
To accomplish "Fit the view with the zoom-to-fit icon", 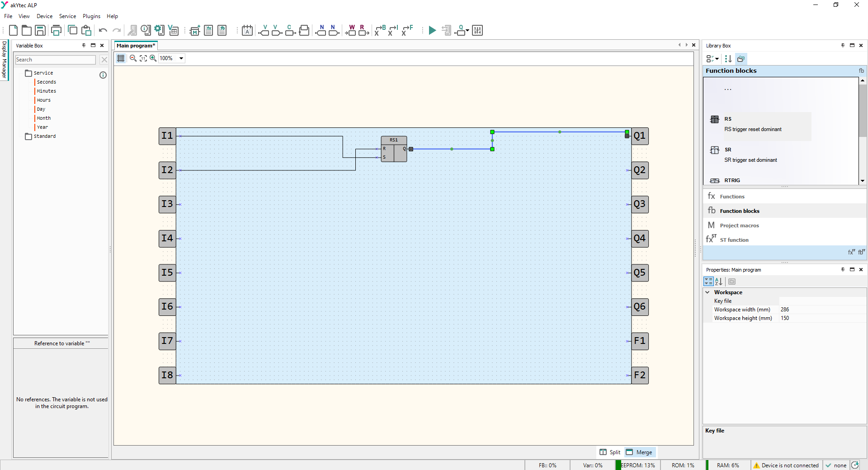I will tap(143, 58).
